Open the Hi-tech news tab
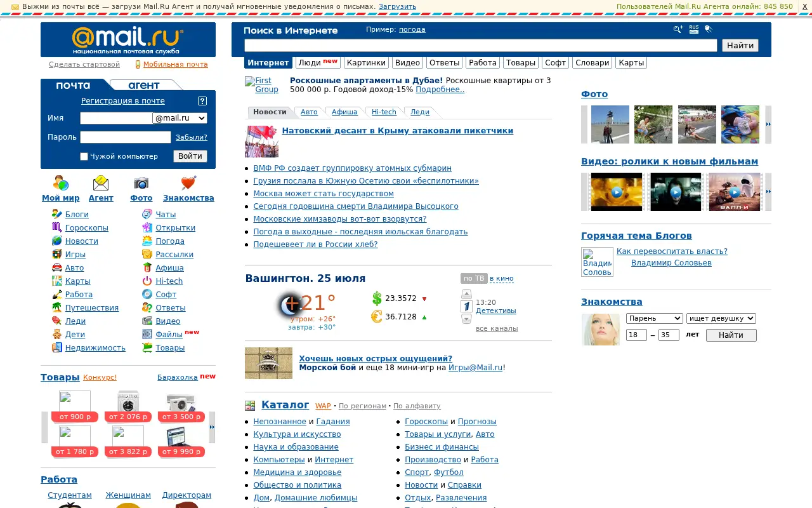 tap(384, 112)
